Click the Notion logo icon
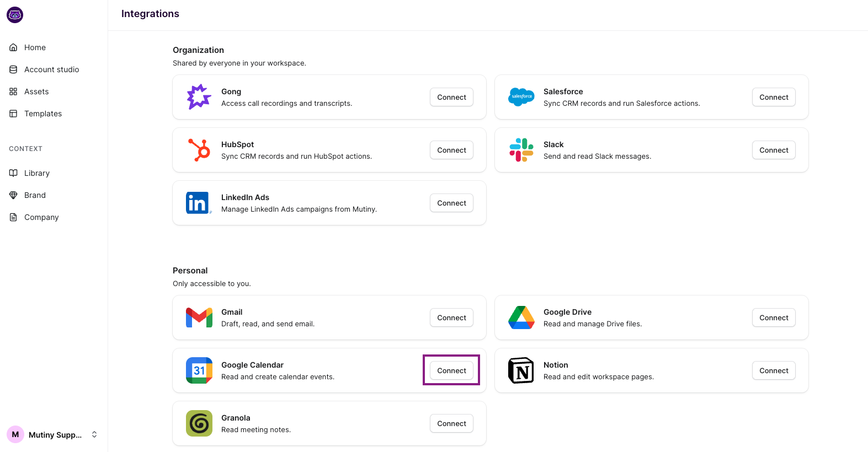This screenshot has width=868, height=452. (x=521, y=370)
